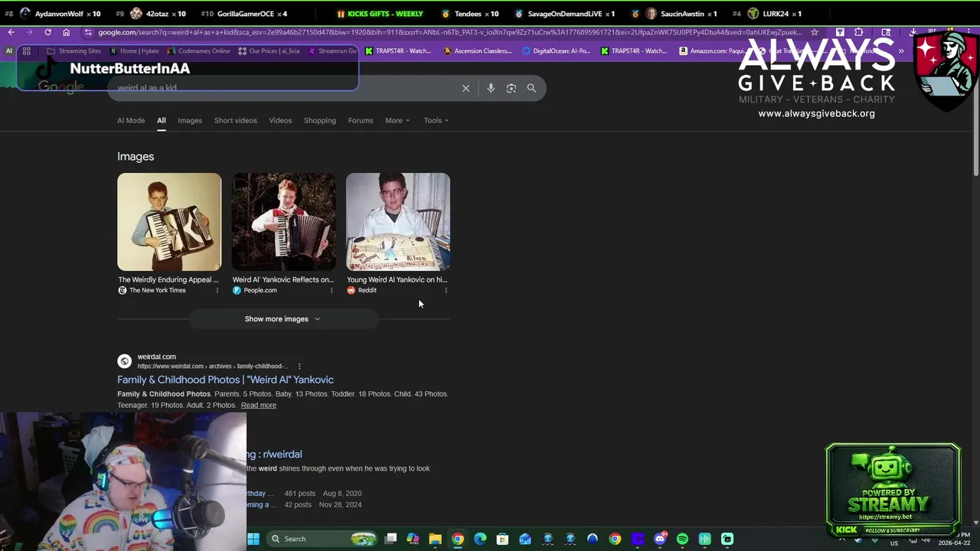Open Microsoft Store taskbar icon
The height and width of the screenshot is (551, 980).
pyautogui.click(x=502, y=539)
